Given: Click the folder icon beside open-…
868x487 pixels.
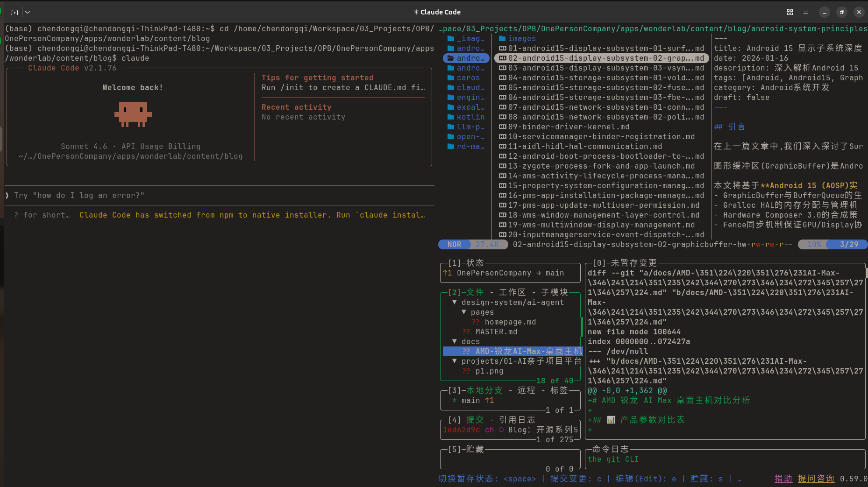Looking at the screenshot, I should coord(451,137).
